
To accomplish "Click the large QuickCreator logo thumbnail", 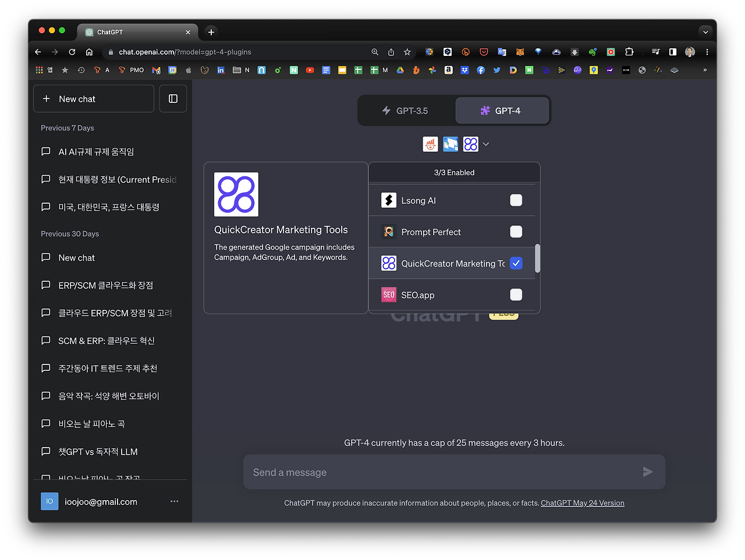I will coord(236,194).
